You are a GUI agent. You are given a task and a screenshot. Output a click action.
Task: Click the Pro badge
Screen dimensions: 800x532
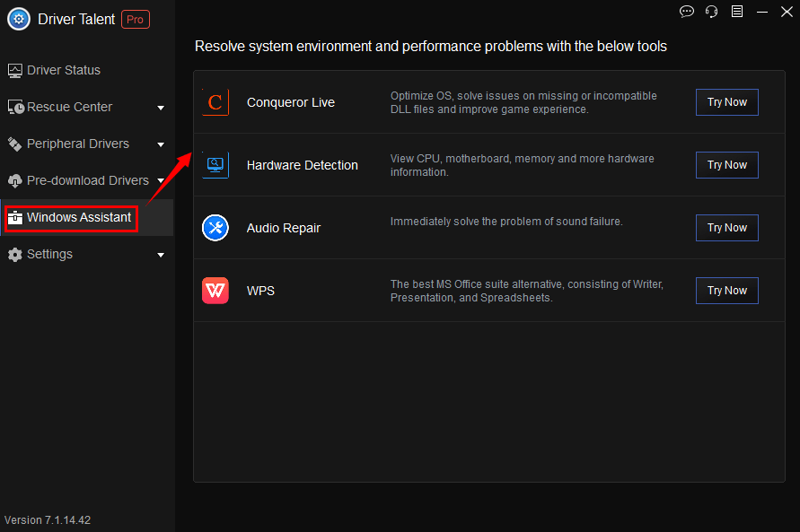pyautogui.click(x=136, y=20)
